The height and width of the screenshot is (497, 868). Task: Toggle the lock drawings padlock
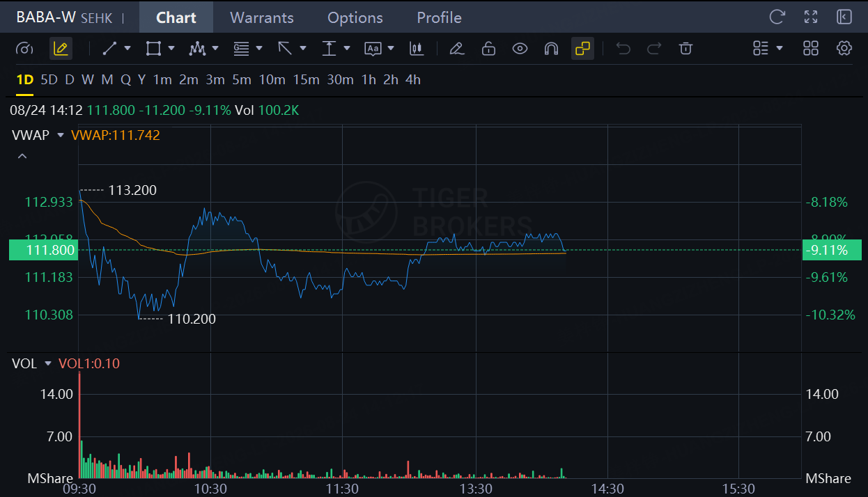click(488, 49)
